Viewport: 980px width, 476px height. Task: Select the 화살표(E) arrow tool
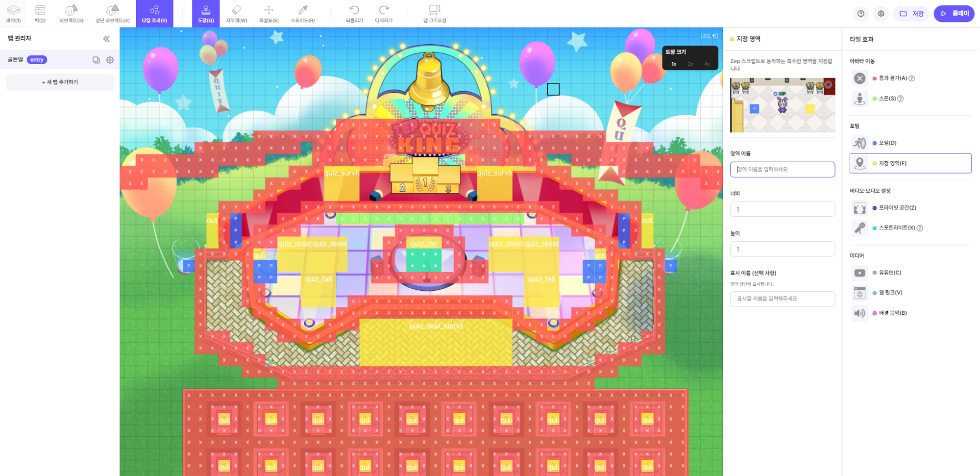click(x=269, y=14)
